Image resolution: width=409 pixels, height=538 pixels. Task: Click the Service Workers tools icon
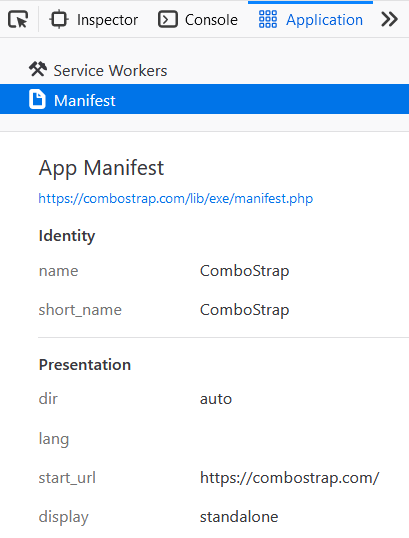pyautogui.click(x=38, y=69)
